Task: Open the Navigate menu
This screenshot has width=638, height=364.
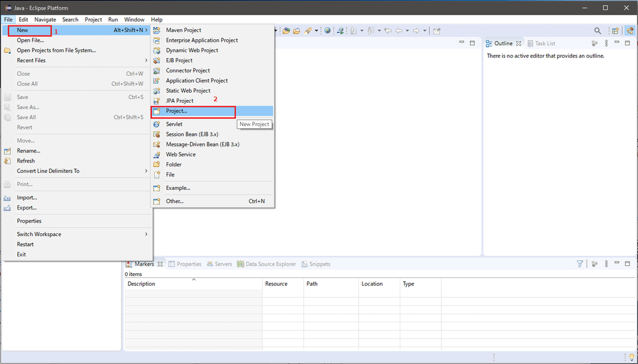Action: point(45,20)
